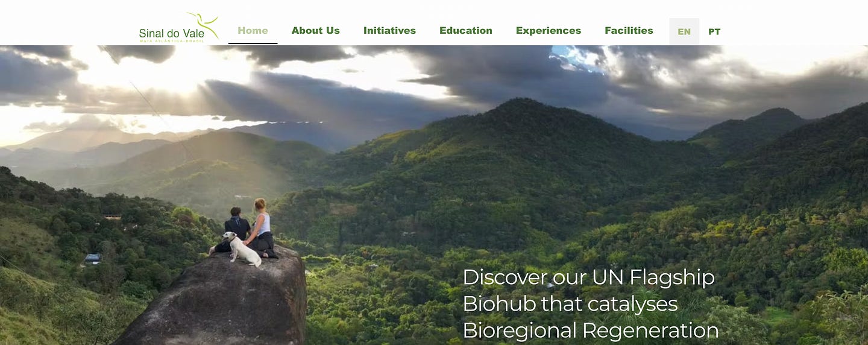Open the About Us menu item

pos(316,31)
